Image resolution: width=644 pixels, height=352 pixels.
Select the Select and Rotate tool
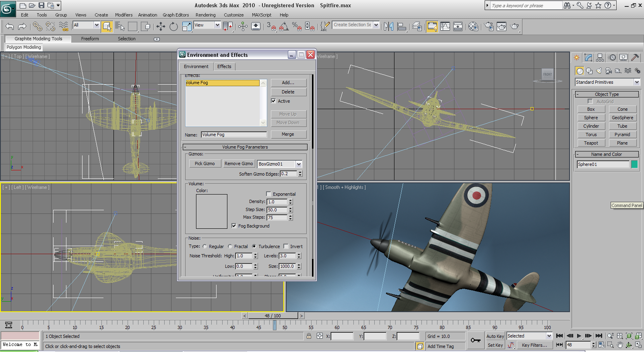pyautogui.click(x=173, y=27)
